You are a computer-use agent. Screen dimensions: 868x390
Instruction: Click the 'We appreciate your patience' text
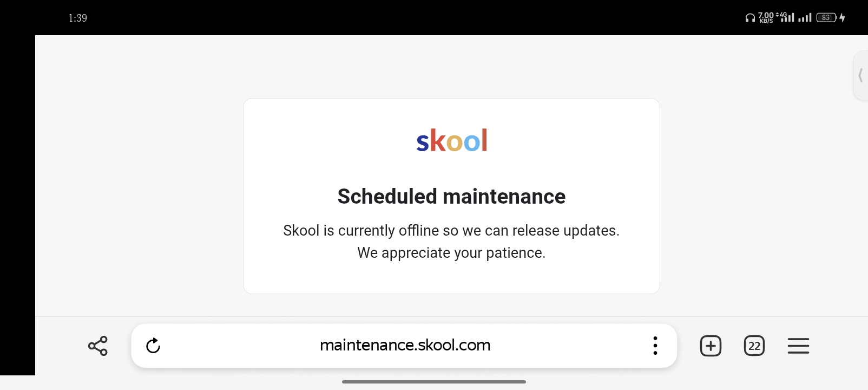pos(451,253)
